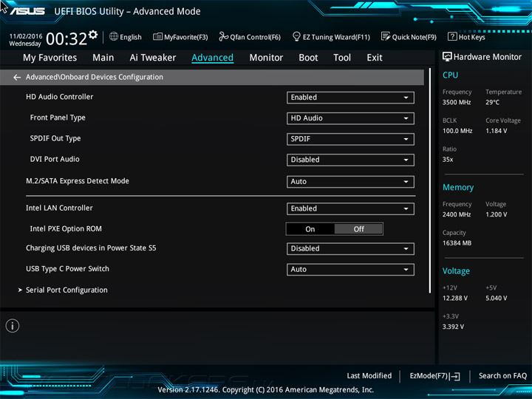Show Hot Keys label
The width and height of the screenshot is (532, 399).
tap(472, 37)
